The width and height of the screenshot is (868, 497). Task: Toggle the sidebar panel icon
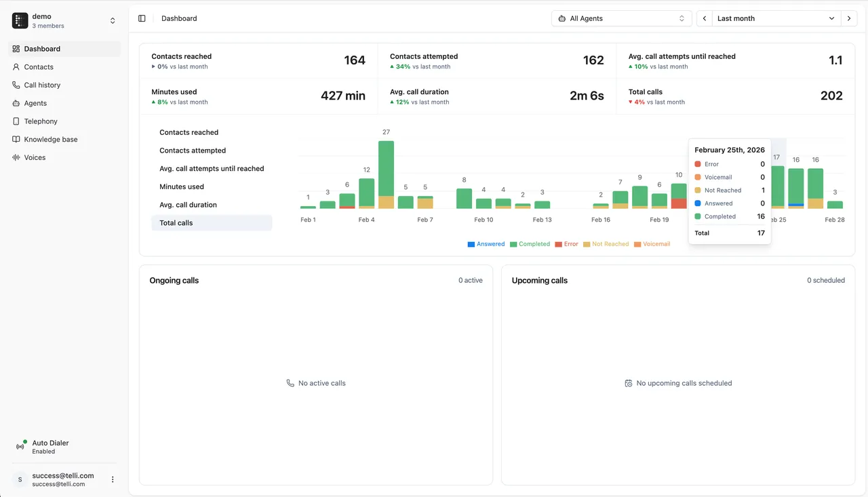click(x=142, y=18)
